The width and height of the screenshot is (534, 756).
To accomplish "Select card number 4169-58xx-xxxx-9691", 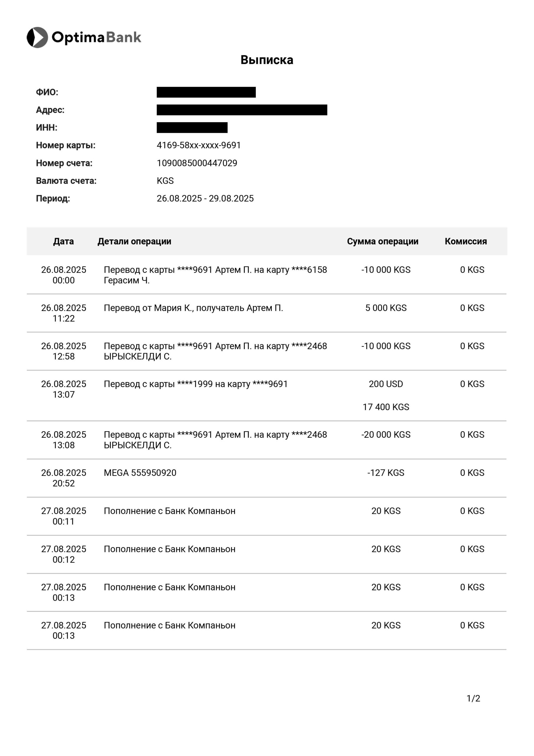I will (x=198, y=145).
